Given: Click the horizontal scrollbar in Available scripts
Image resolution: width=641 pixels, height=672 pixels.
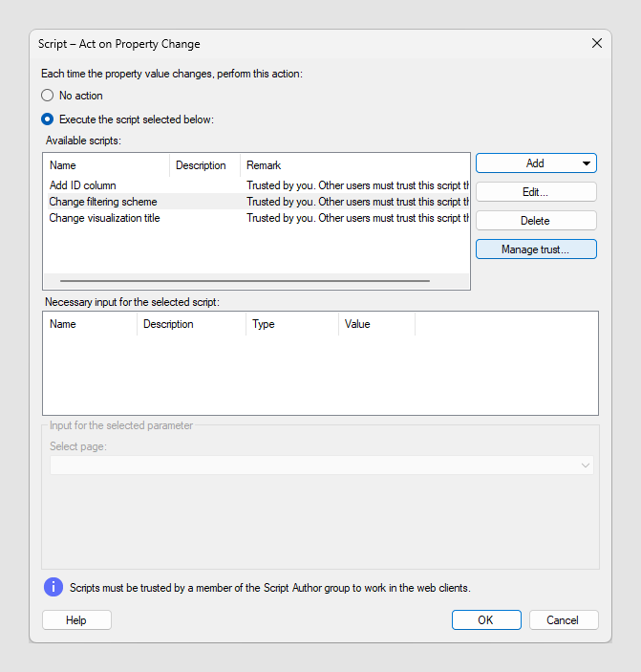Looking at the screenshot, I should tap(245, 281).
